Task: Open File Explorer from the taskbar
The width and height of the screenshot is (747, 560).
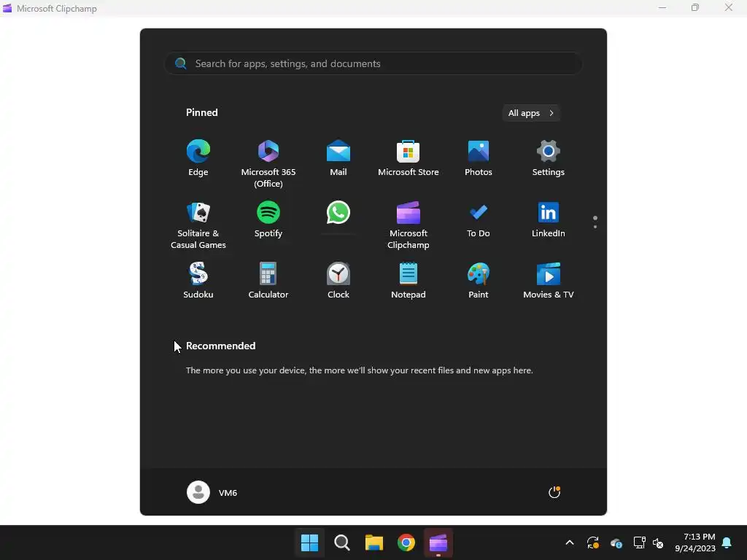Action: [x=374, y=542]
